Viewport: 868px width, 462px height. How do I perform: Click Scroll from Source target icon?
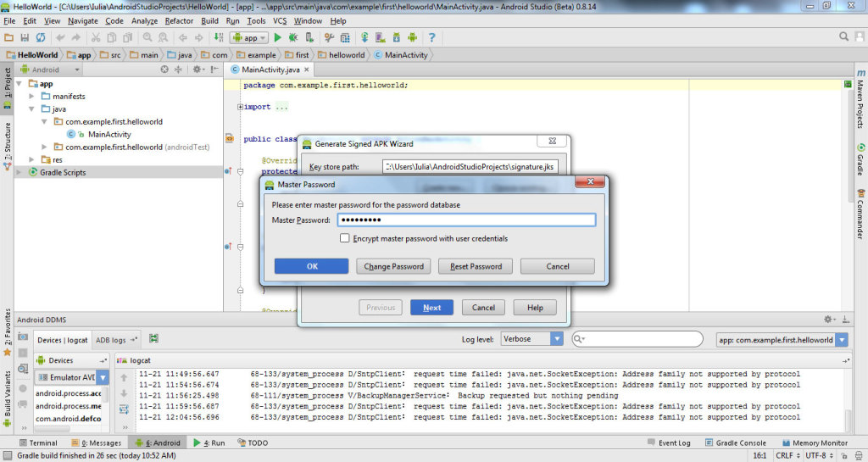tap(164, 70)
